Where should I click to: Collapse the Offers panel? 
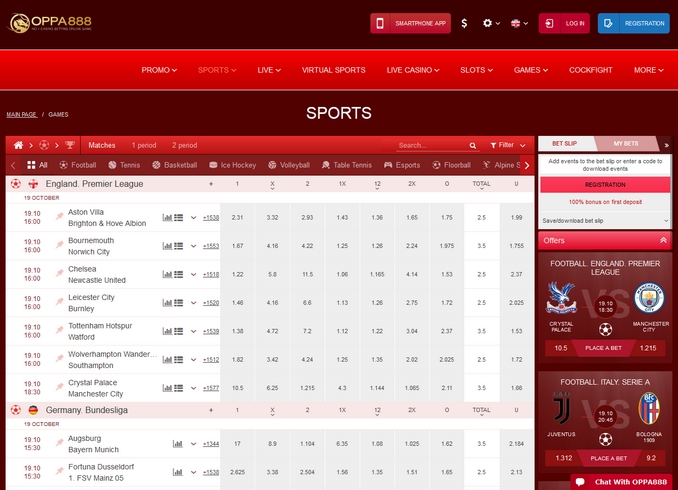coord(663,240)
